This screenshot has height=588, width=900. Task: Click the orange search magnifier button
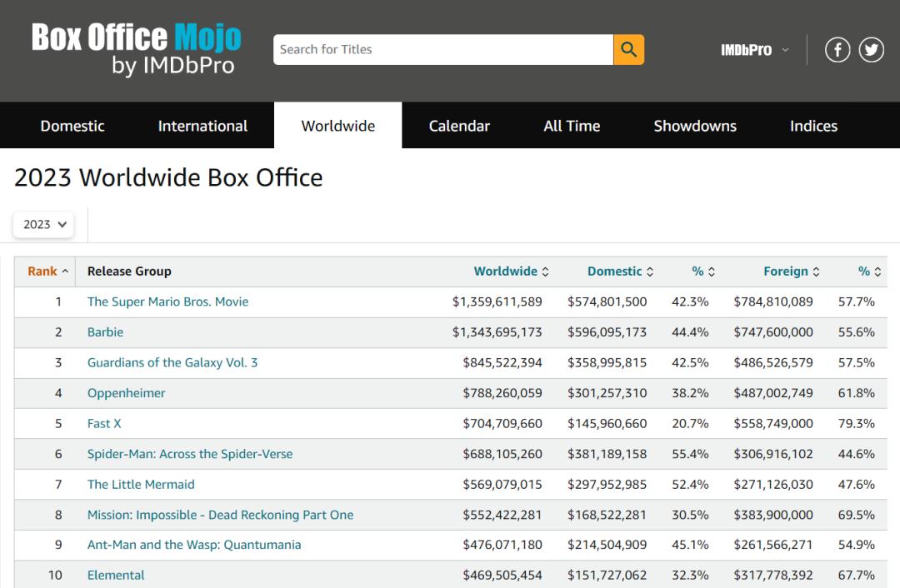[x=628, y=50]
